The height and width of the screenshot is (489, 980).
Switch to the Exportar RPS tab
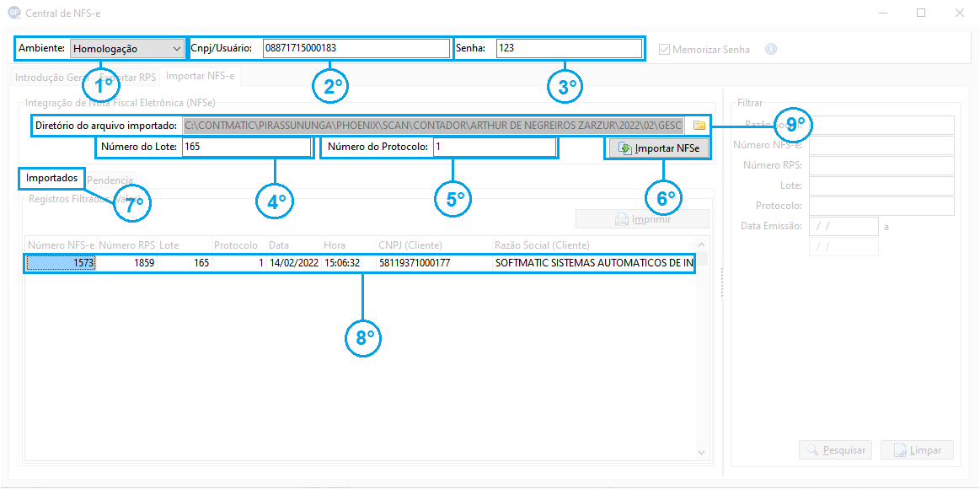(127, 78)
